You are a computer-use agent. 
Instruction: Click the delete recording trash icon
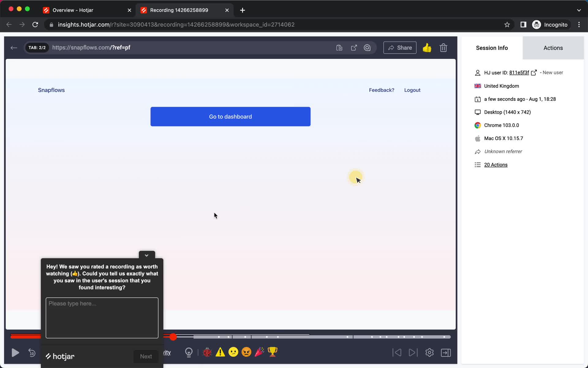443,47
